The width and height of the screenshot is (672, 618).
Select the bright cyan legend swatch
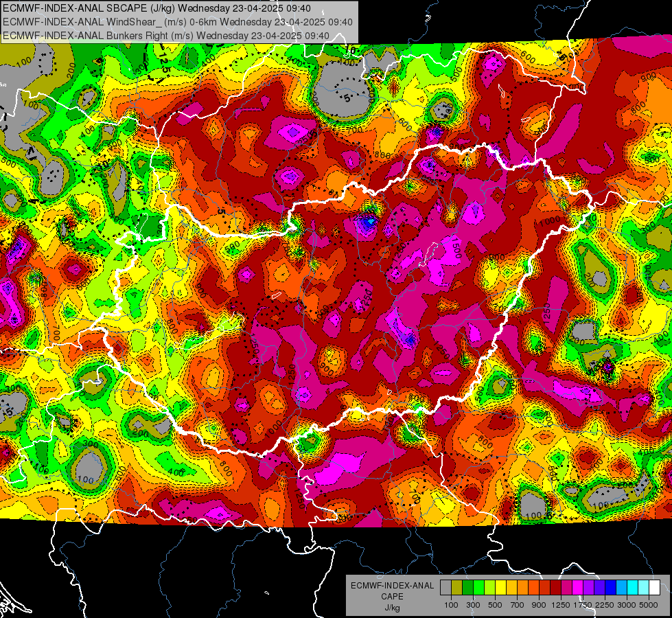coord(633,587)
